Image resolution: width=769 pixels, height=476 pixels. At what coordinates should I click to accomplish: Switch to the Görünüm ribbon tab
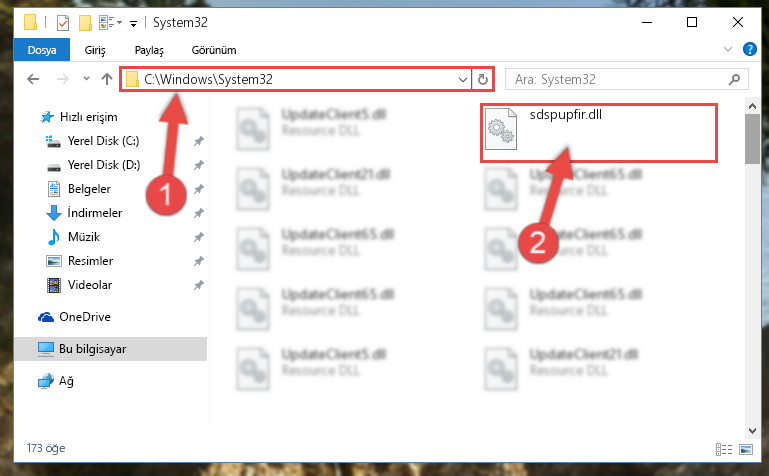pos(214,50)
